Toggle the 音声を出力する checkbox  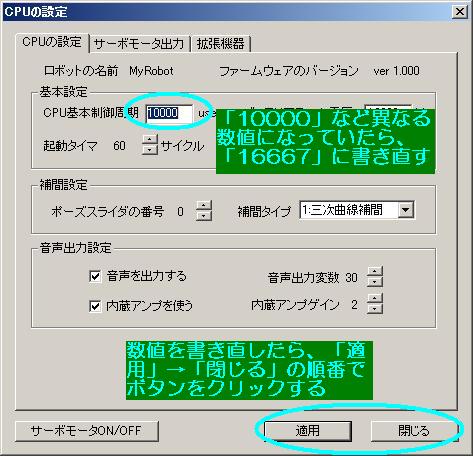click(95, 276)
